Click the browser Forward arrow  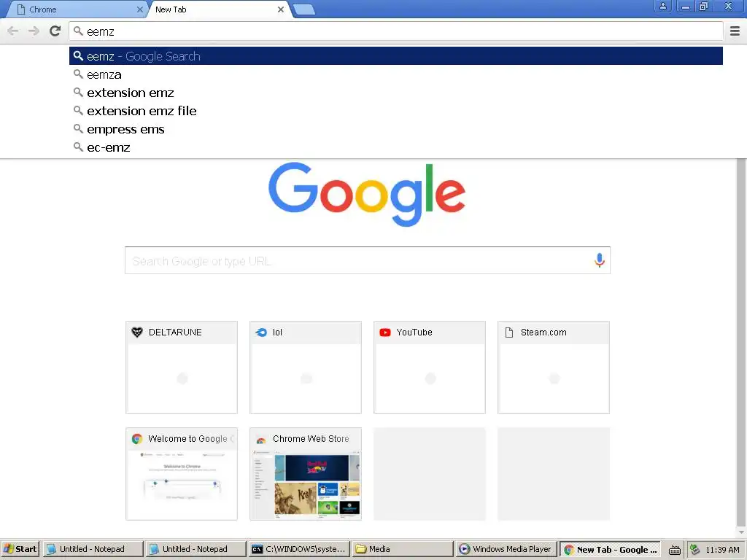34,31
